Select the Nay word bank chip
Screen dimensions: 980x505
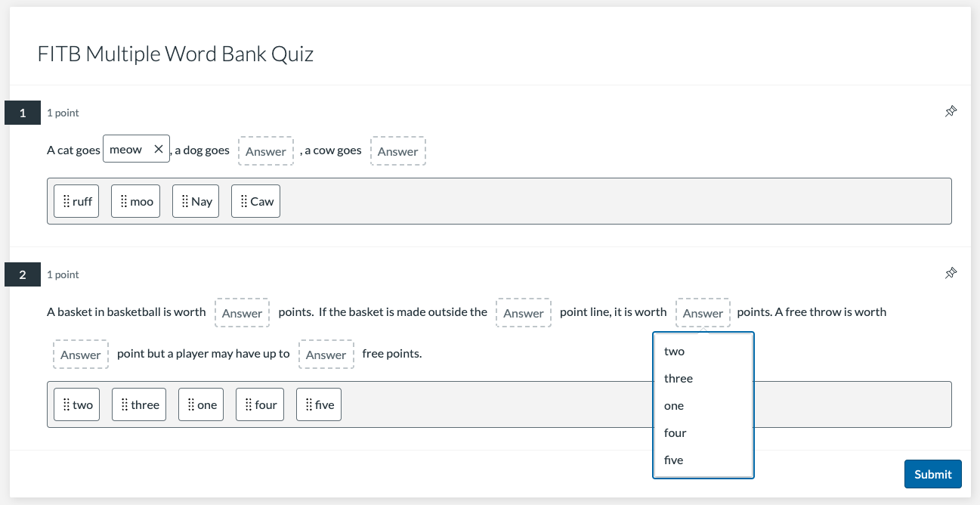196,201
